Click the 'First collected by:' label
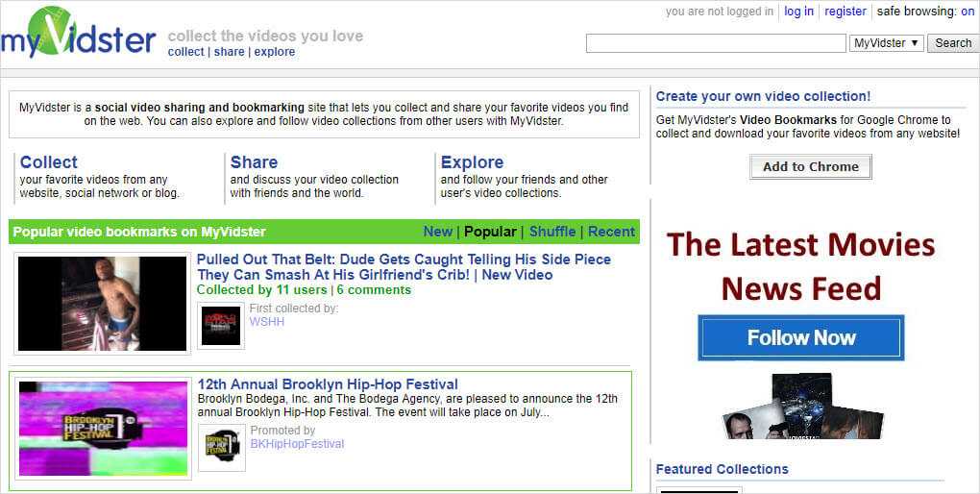 tap(294, 309)
